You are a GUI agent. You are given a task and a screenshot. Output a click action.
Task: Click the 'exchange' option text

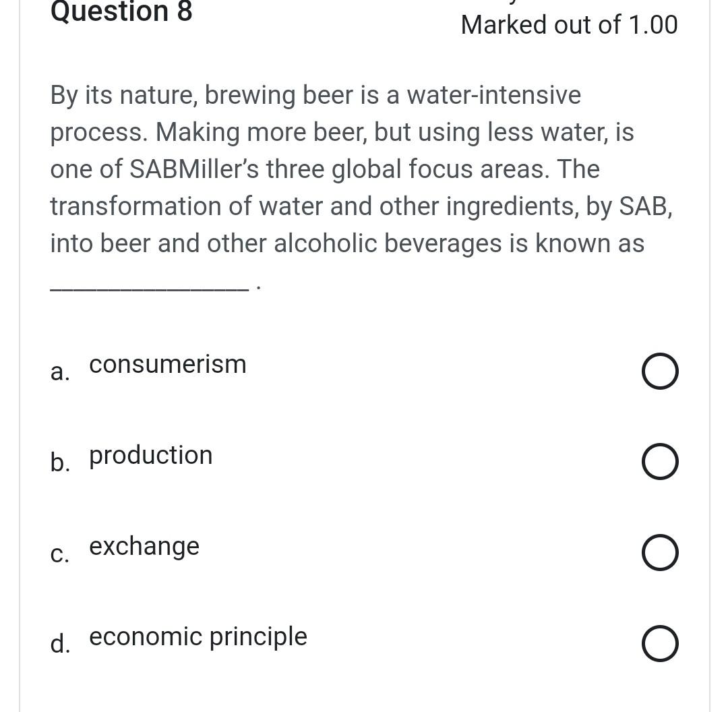pyautogui.click(x=144, y=546)
